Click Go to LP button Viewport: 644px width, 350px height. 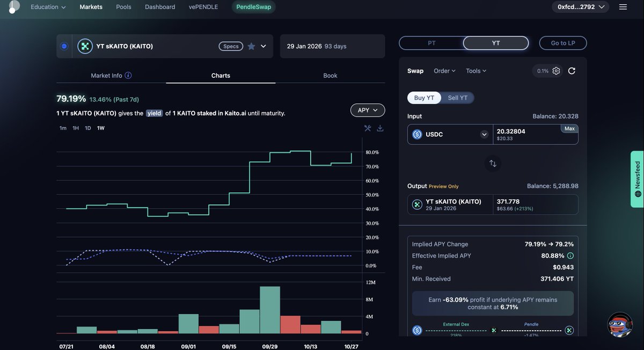pyautogui.click(x=563, y=43)
